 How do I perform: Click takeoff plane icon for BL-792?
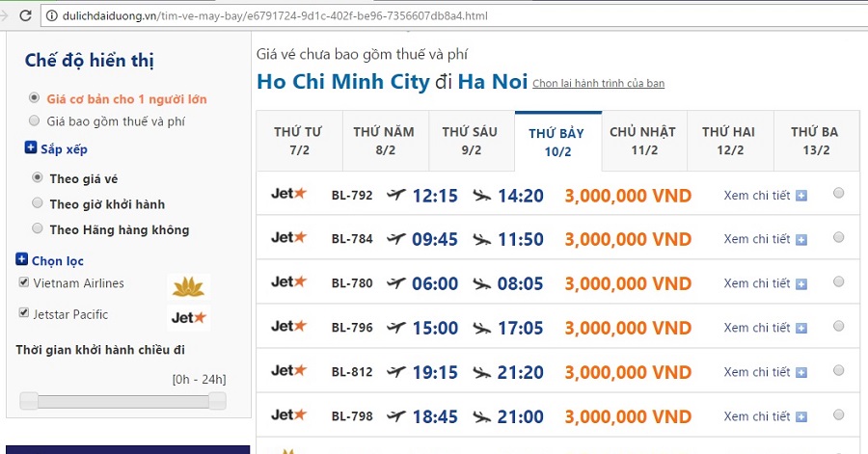(395, 195)
